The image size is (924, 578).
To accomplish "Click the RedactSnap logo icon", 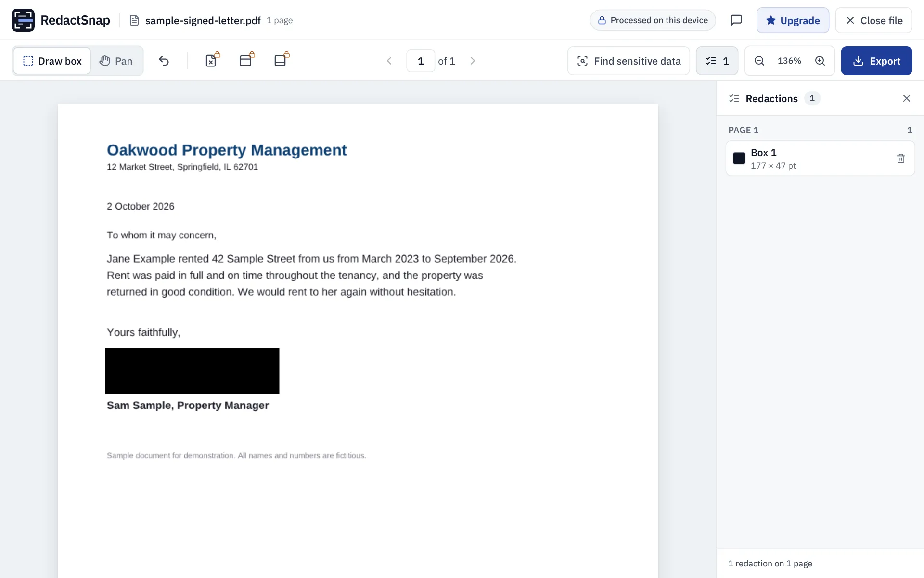I will click(x=23, y=20).
